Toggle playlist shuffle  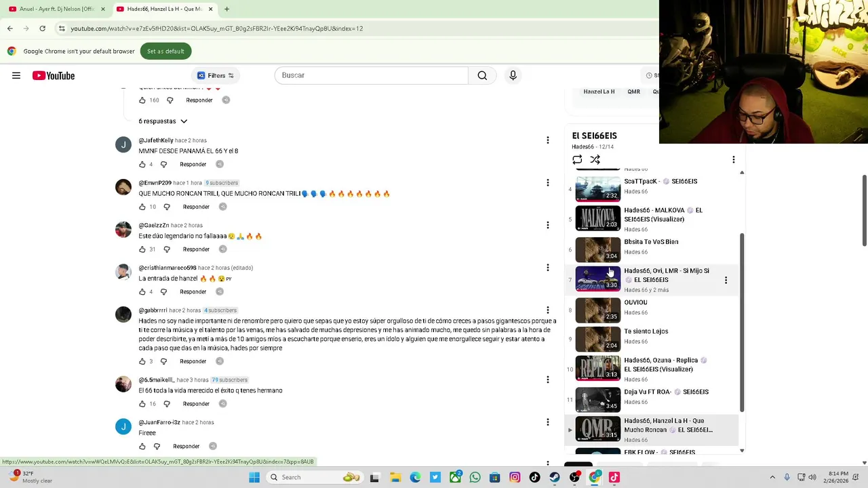595,160
